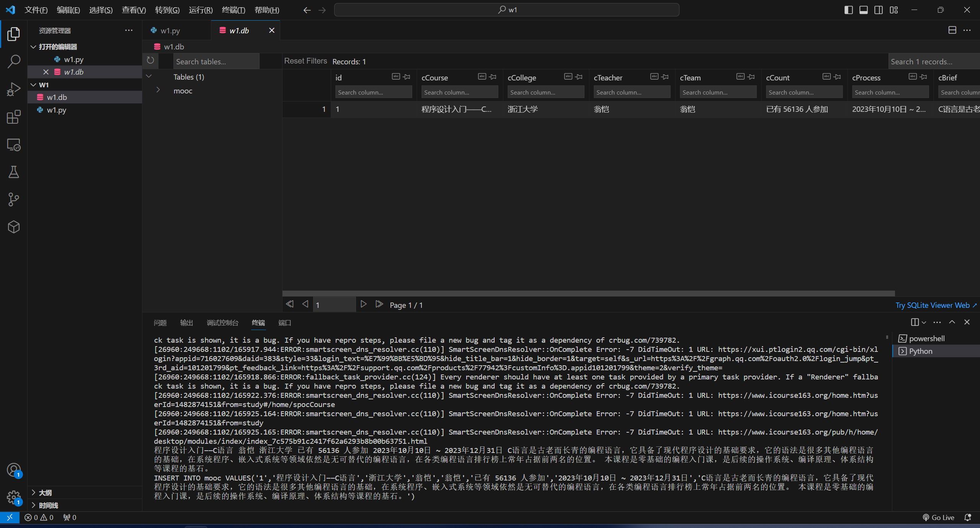Open the cube icon view in activity bar
This screenshot has height=528, width=980.
(14, 227)
